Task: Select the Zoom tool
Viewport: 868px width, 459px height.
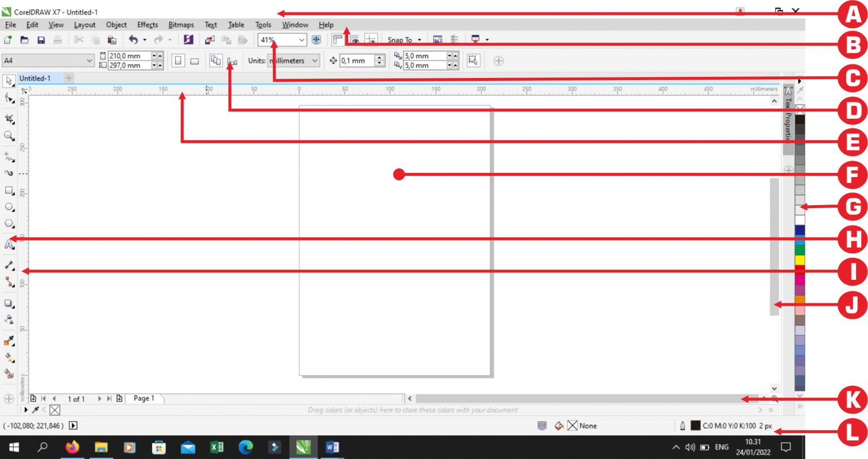Action: [x=8, y=136]
